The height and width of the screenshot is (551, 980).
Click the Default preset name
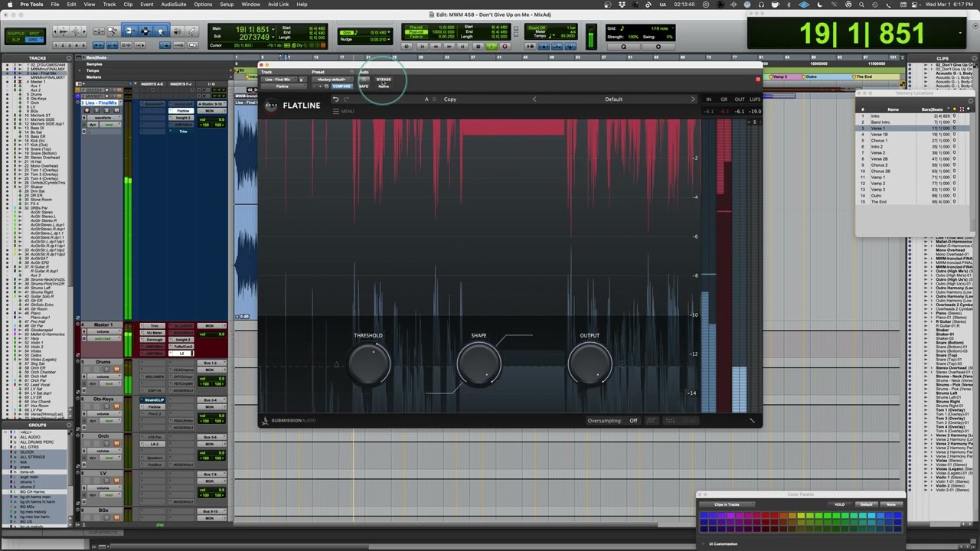point(613,99)
